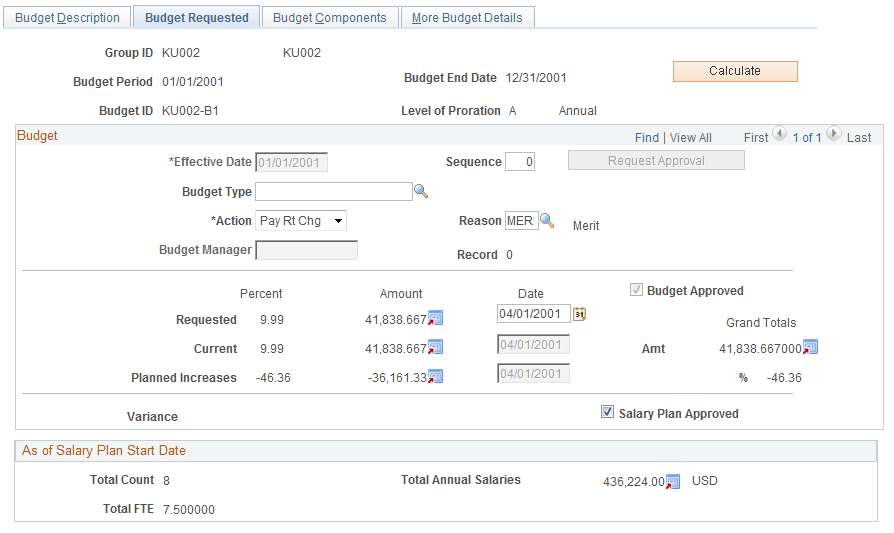Click the View All link

690,137
